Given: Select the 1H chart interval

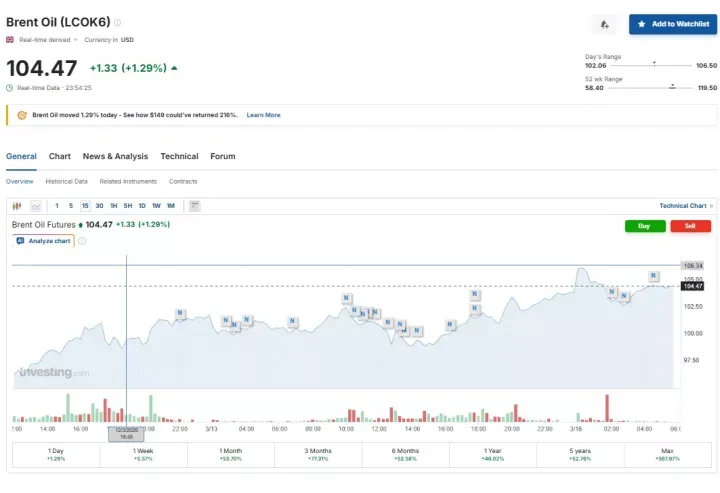Looking at the screenshot, I should tap(113, 206).
